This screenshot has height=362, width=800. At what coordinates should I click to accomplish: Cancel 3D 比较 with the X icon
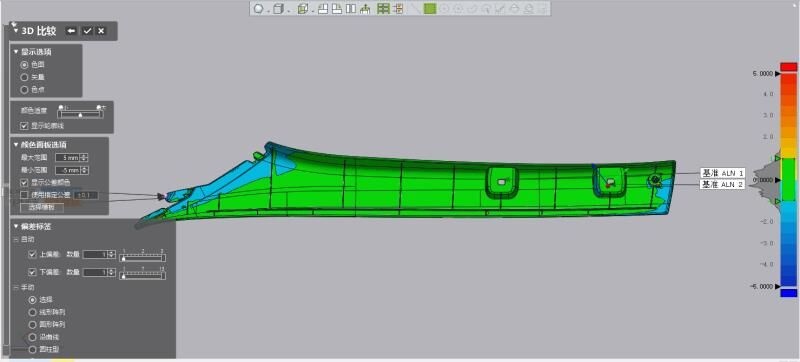(102, 31)
